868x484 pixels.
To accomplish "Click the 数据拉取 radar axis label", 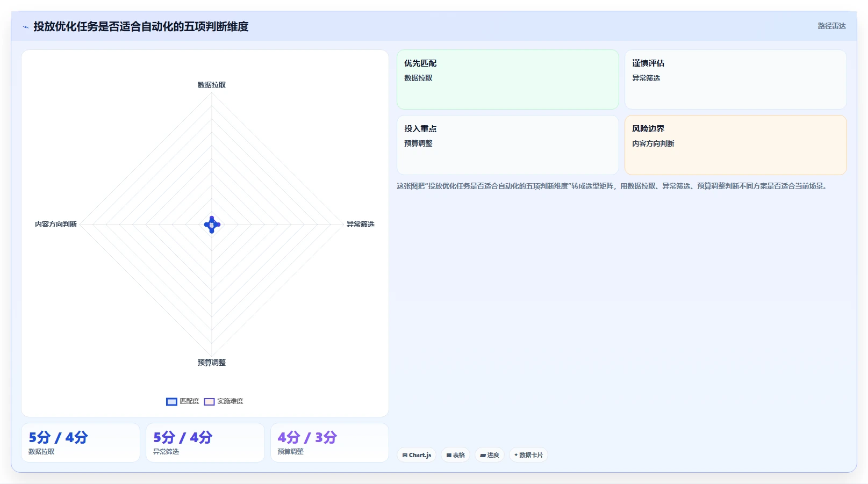I will tap(212, 85).
